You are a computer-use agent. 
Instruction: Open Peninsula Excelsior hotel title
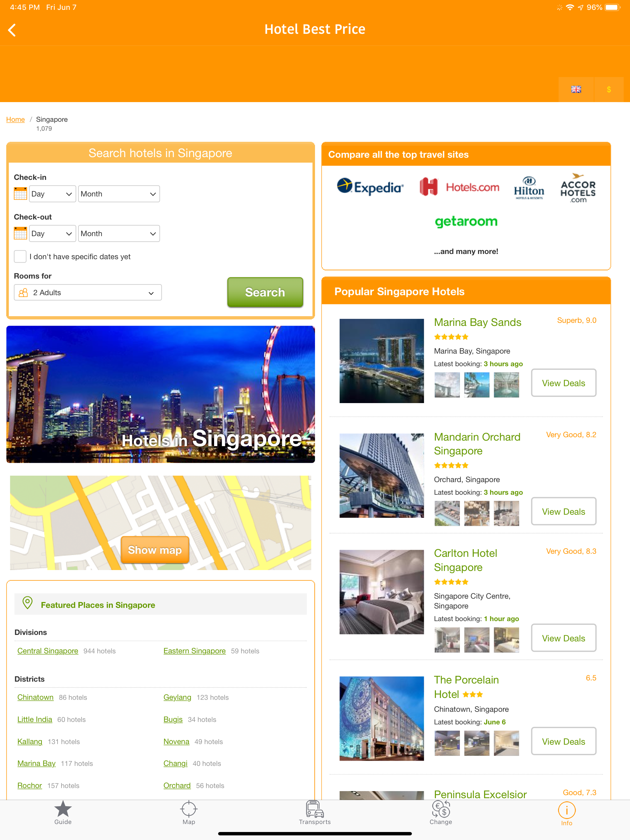[x=480, y=794]
